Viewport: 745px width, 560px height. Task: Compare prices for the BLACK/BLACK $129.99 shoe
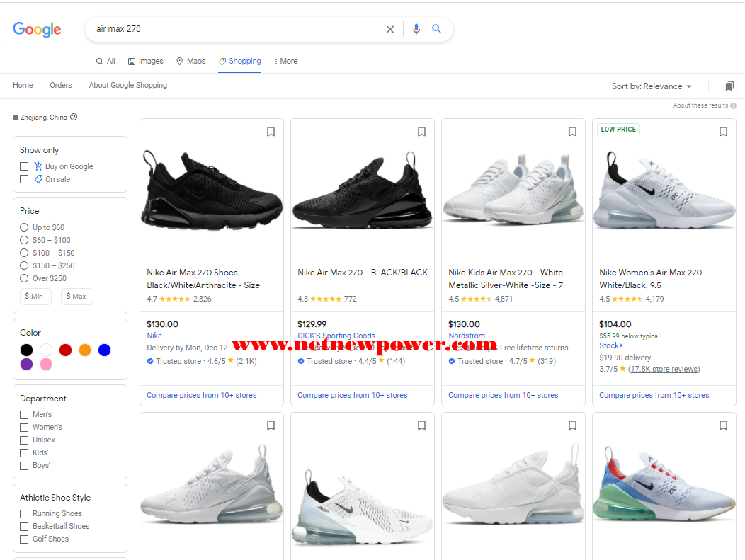353,395
